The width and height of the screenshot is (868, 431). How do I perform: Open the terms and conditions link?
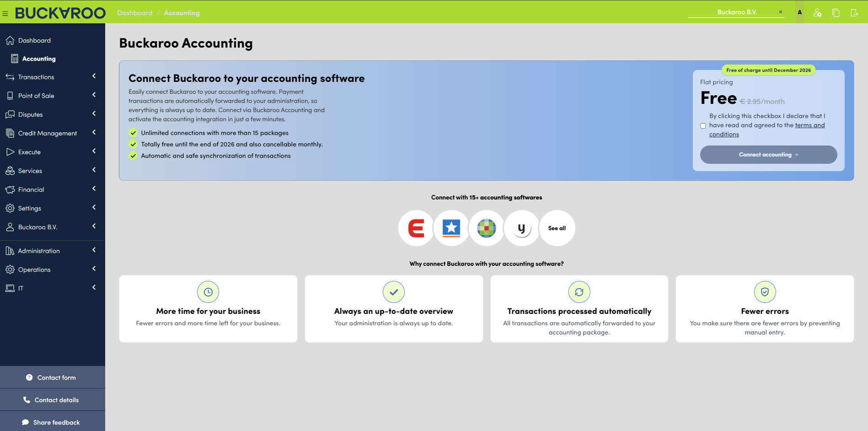tap(767, 130)
